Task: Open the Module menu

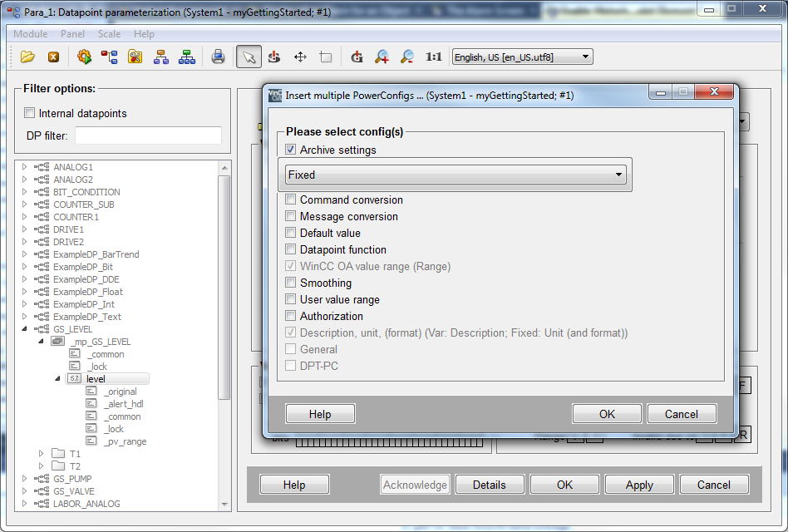Action: tap(31, 34)
